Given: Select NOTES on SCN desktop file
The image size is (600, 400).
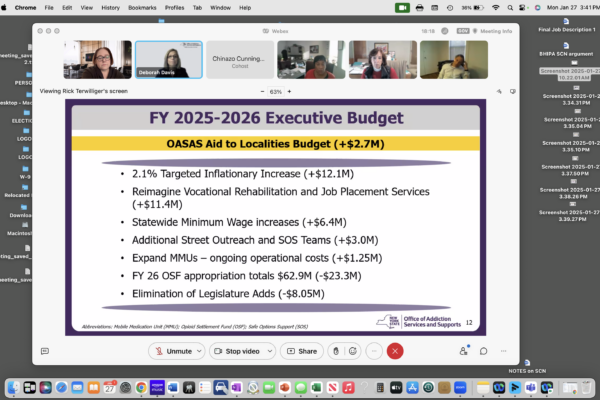Looking at the screenshot, I should click(x=527, y=367).
